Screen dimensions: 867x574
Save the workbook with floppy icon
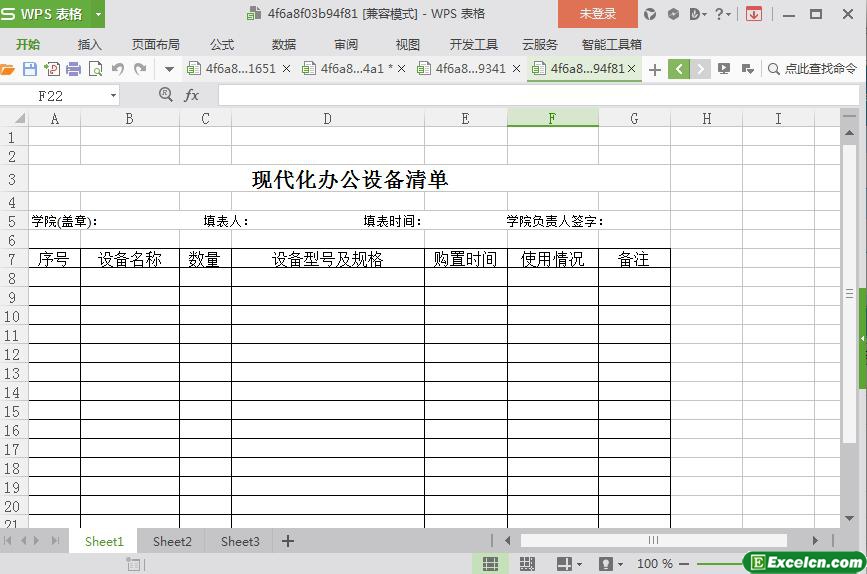30,69
